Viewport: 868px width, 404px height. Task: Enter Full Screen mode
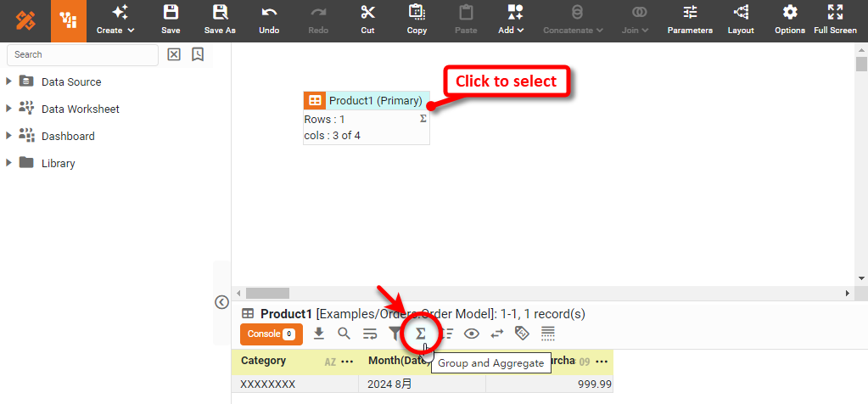pyautogui.click(x=835, y=20)
